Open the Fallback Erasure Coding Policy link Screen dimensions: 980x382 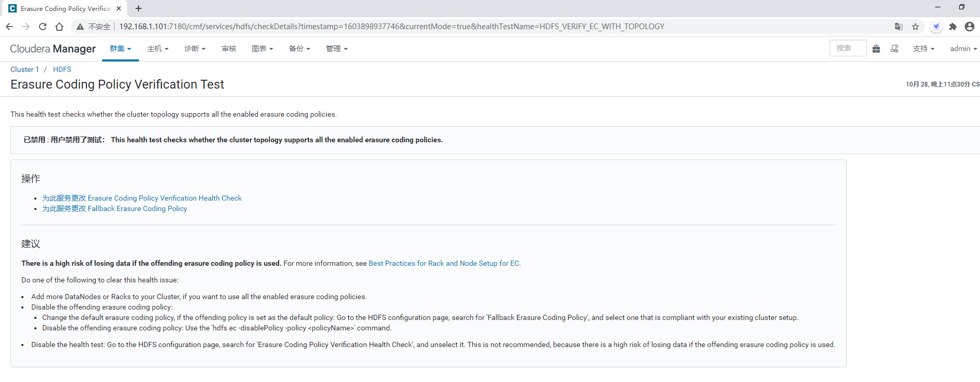115,208
